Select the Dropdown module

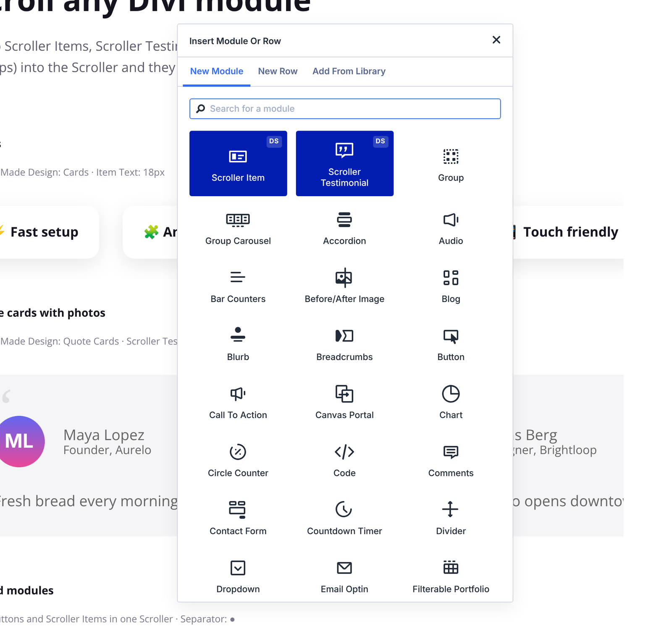pos(238,576)
